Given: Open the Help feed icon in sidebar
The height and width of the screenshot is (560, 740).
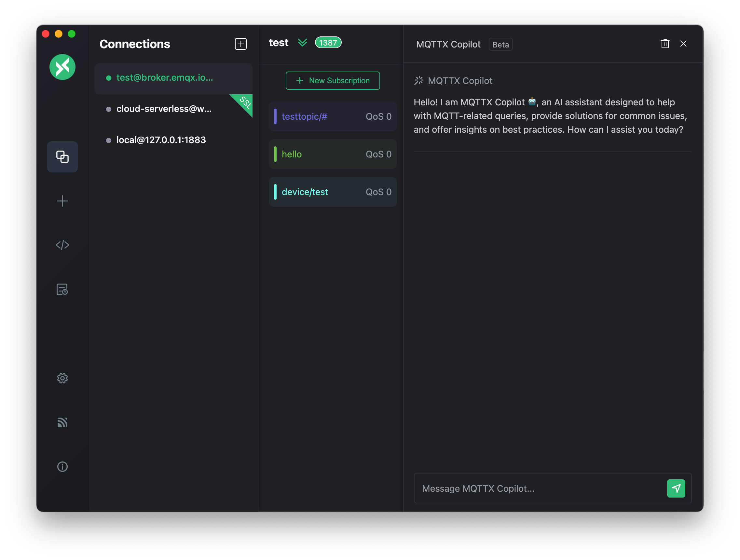Looking at the screenshot, I should [x=62, y=422].
